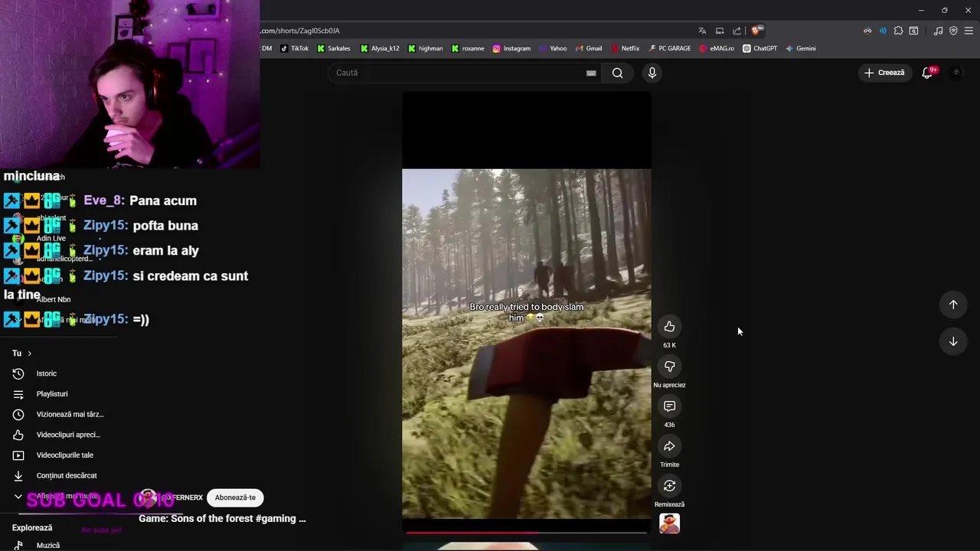This screenshot has width=980, height=551.
Task: Click the translate page icon in address bar
Action: 702,31
